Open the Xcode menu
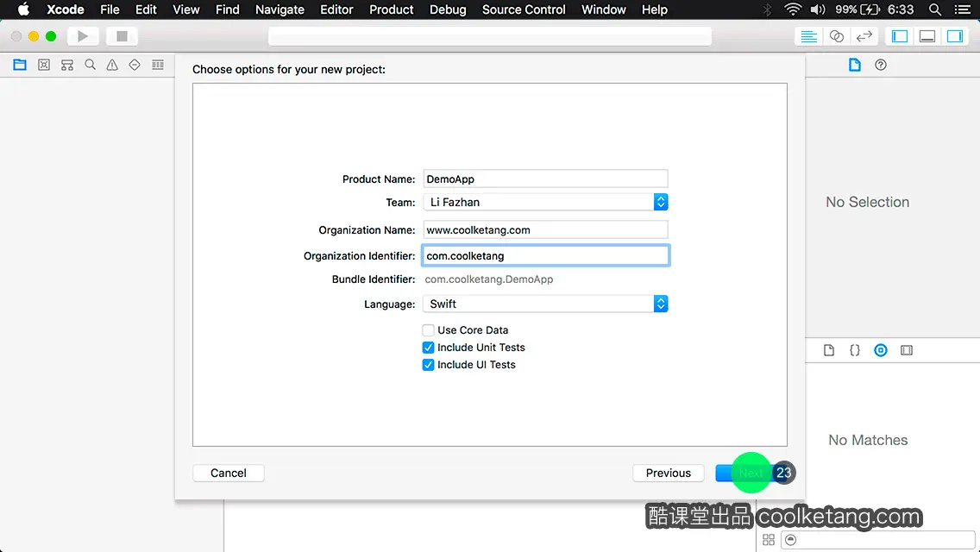The height and width of the screenshot is (552, 980). [65, 9]
